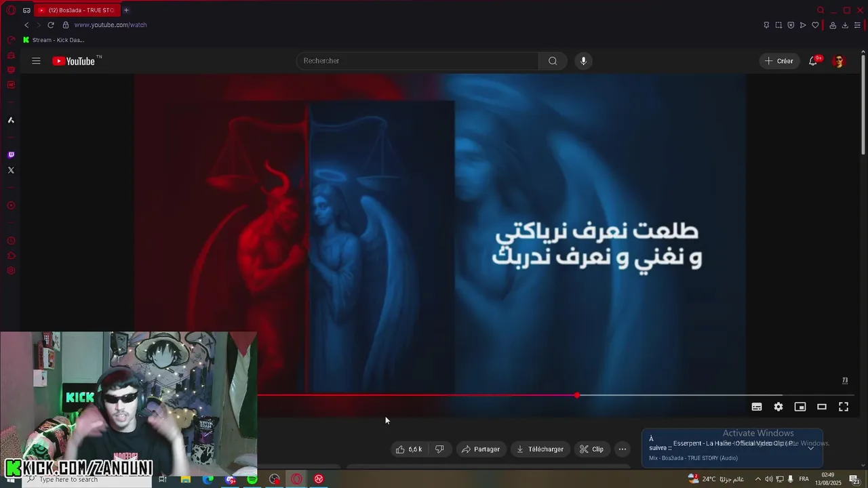
Task: Open the Opera sidebar Twitch icon
Action: point(11,155)
